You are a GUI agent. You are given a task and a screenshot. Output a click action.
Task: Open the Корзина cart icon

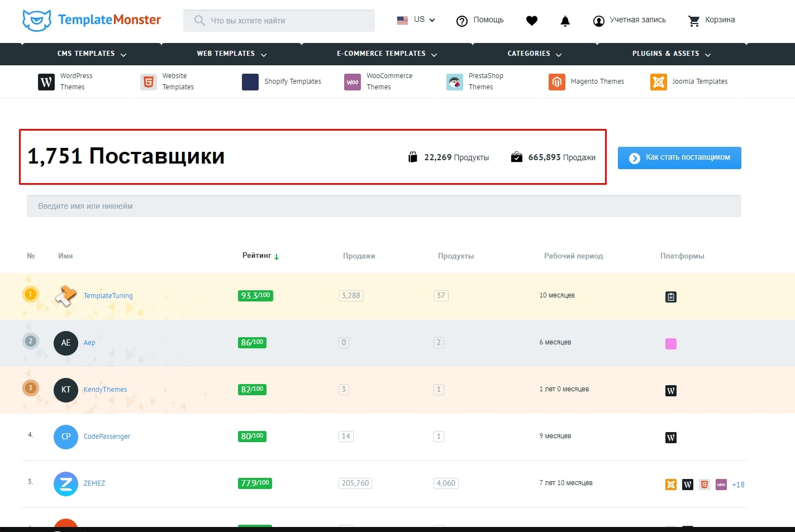694,21
